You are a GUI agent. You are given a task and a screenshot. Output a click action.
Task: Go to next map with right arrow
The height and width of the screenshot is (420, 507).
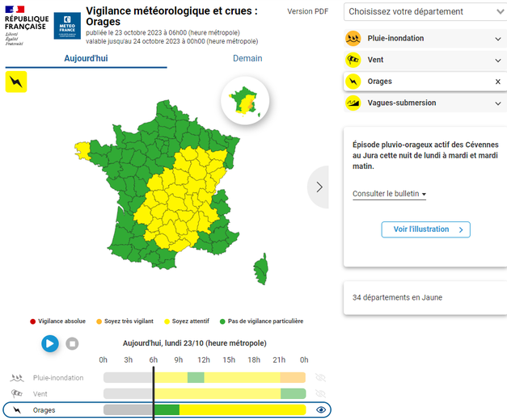(319, 187)
